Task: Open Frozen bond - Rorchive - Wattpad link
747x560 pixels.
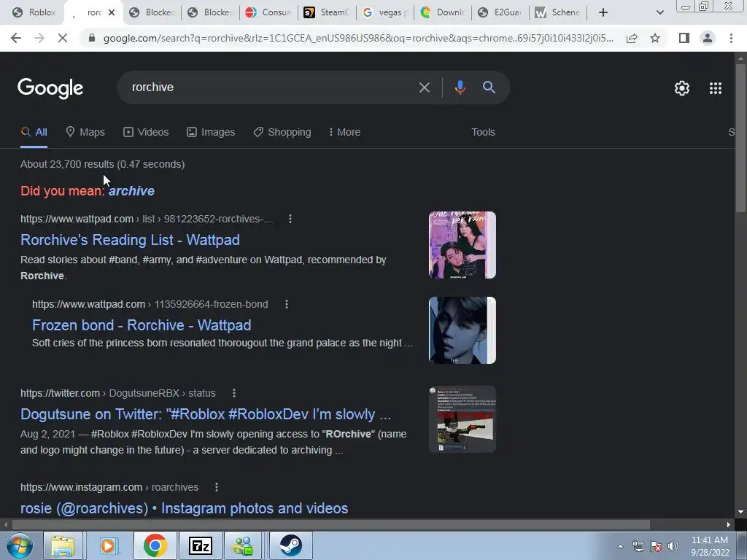Action: click(142, 325)
